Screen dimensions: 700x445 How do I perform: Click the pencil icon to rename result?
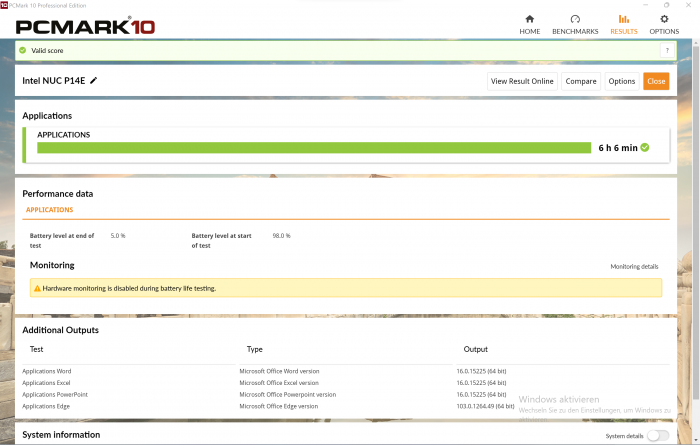[93, 80]
